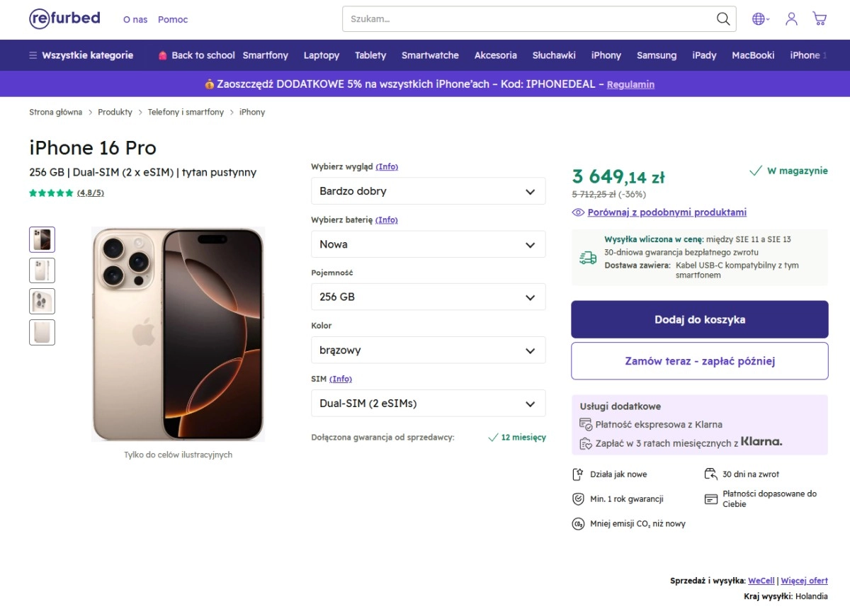Go to Telefony i smartfony breadcrumb
Screen dimensions: 850x616
pyautogui.click(x=186, y=112)
